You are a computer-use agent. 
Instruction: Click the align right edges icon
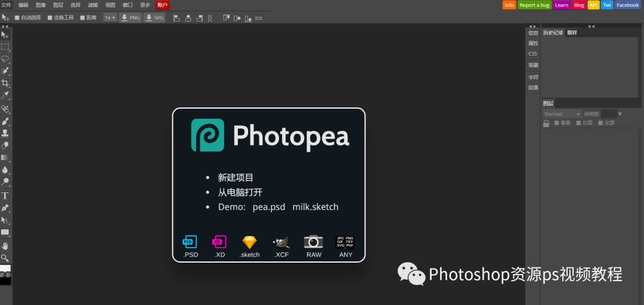point(200,18)
